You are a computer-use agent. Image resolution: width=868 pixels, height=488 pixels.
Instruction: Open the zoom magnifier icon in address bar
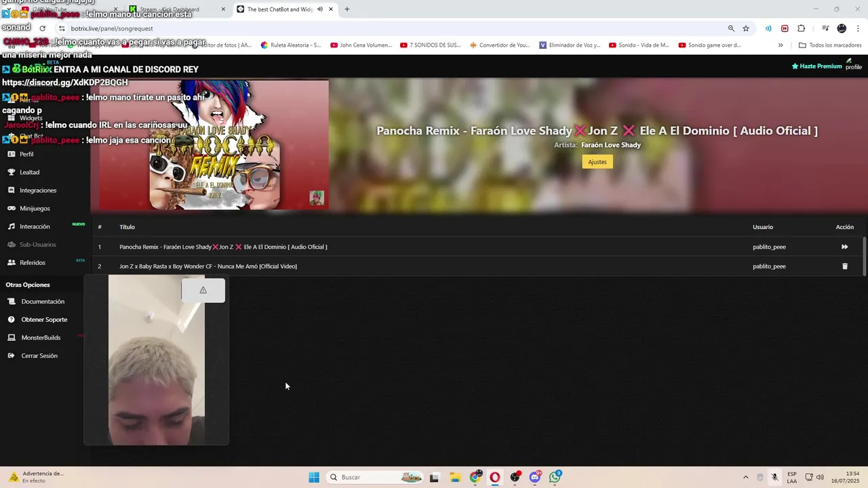click(x=731, y=28)
